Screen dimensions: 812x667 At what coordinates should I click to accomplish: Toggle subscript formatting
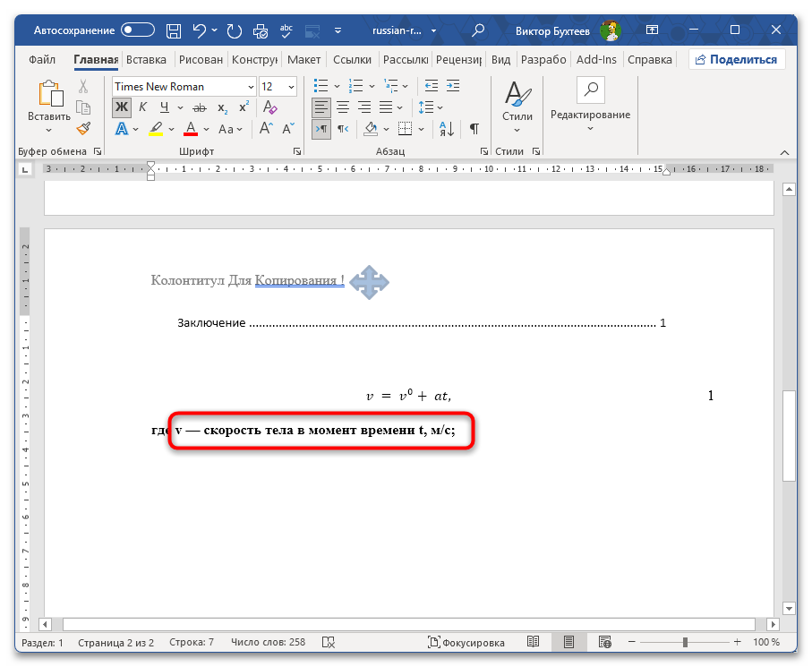coord(222,107)
